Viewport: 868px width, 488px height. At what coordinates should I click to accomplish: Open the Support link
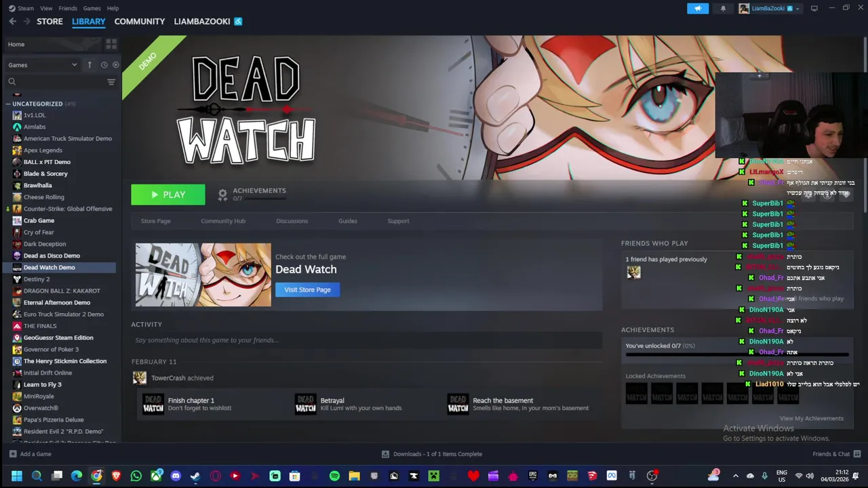pos(398,221)
